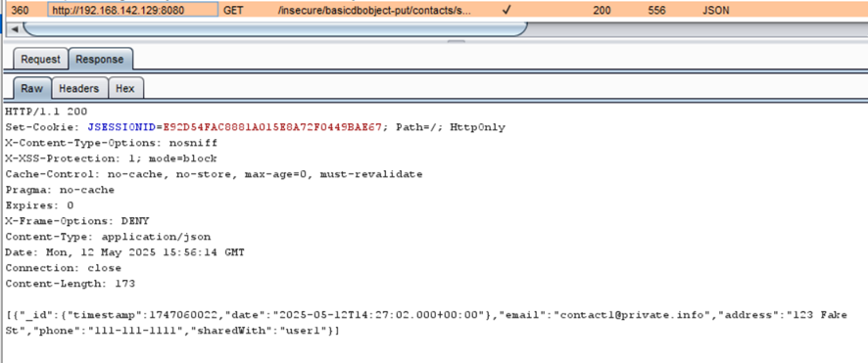Image resolution: width=868 pixels, height=363 pixels.
Task: Click the GET method cell
Action: pyautogui.click(x=233, y=10)
